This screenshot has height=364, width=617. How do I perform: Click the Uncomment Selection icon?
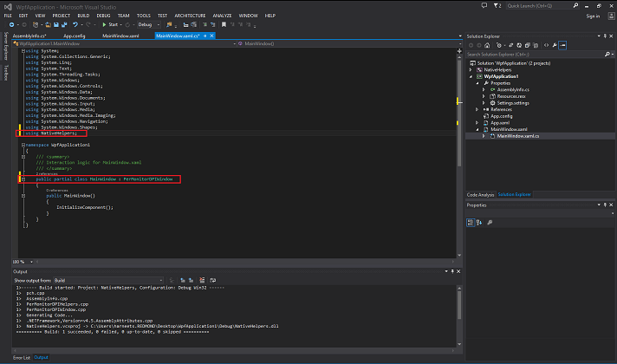click(x=213, y=25)
